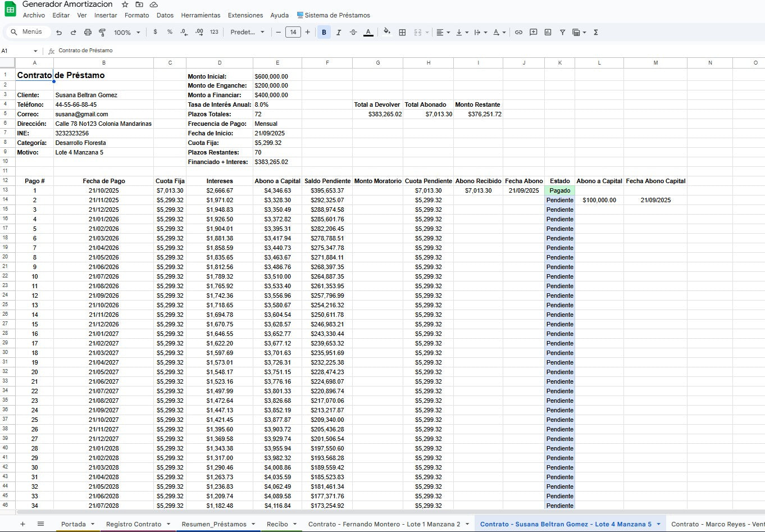Open Sistema de Préstamos from the menu bar
The height and width of the screenshot is (532, 765).
click(x=334, y=15)
